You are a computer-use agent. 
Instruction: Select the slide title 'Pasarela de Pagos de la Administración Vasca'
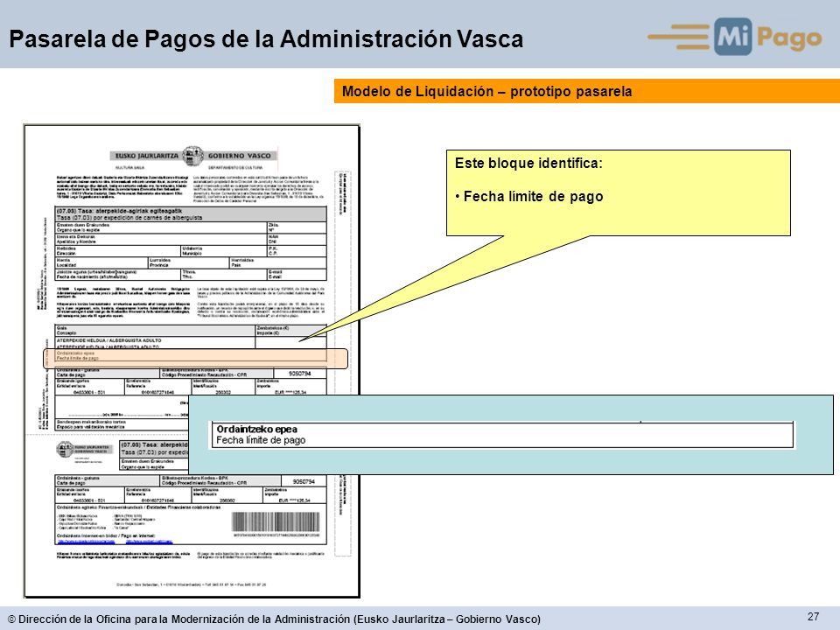[266, 39]
